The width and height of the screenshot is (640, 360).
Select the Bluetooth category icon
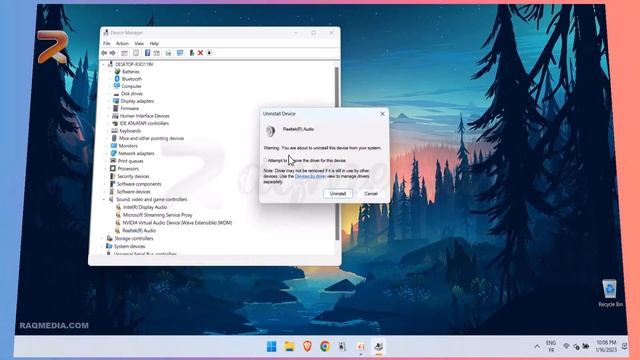117,79
